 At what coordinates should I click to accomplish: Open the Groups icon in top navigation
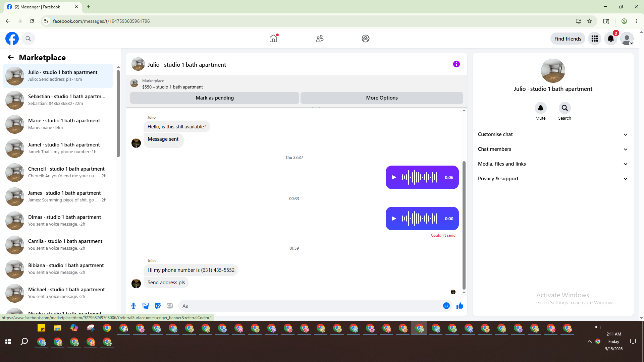[366, 39]
